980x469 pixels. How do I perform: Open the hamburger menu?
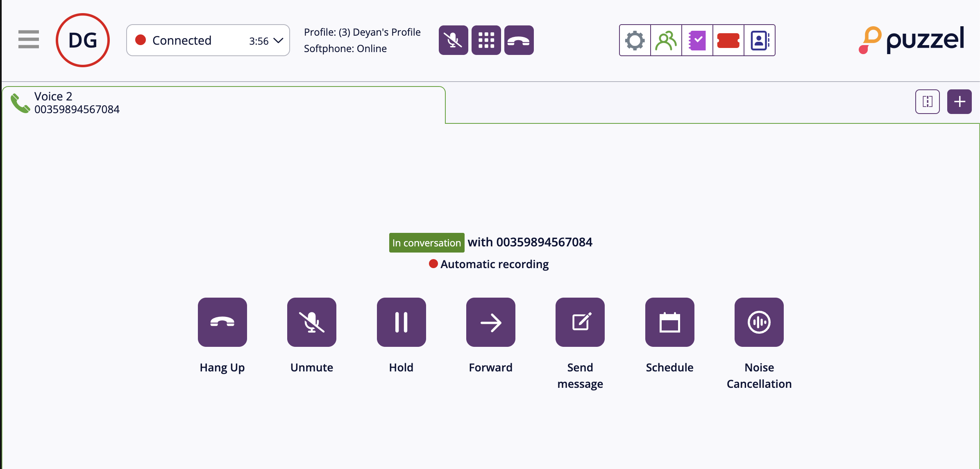click(x=28, y=39)
